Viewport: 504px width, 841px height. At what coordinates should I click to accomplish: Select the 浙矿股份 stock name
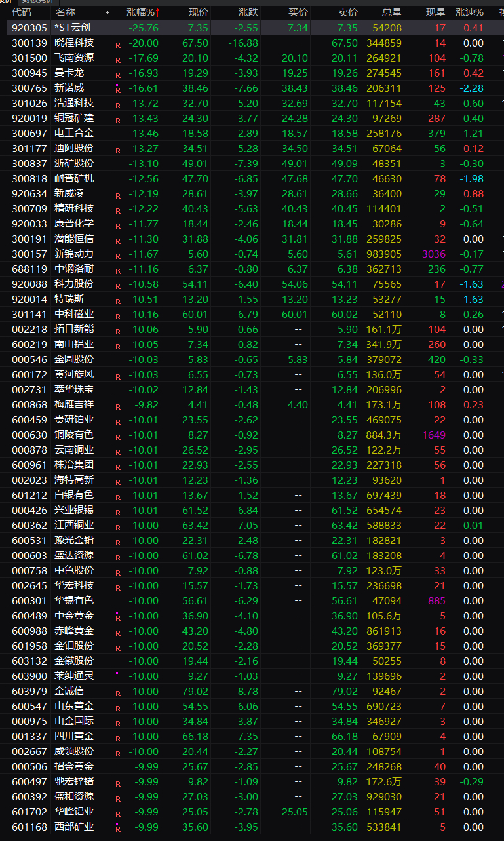[74, 163]
